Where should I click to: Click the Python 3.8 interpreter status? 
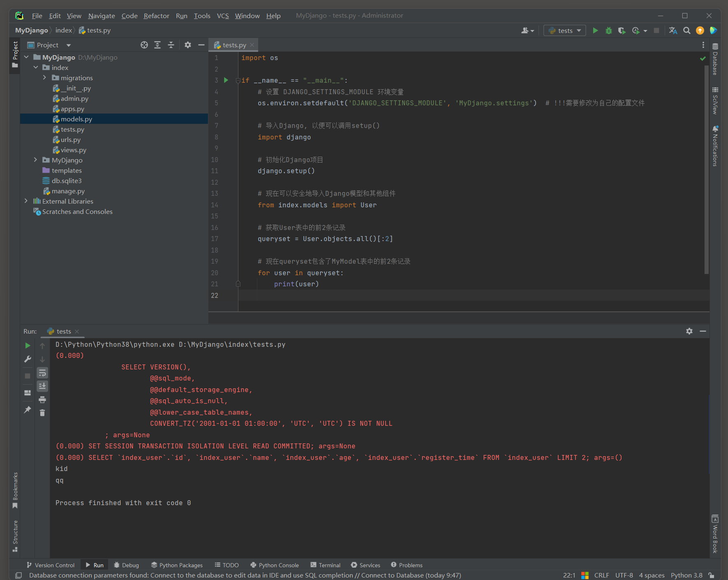(686, 575)
